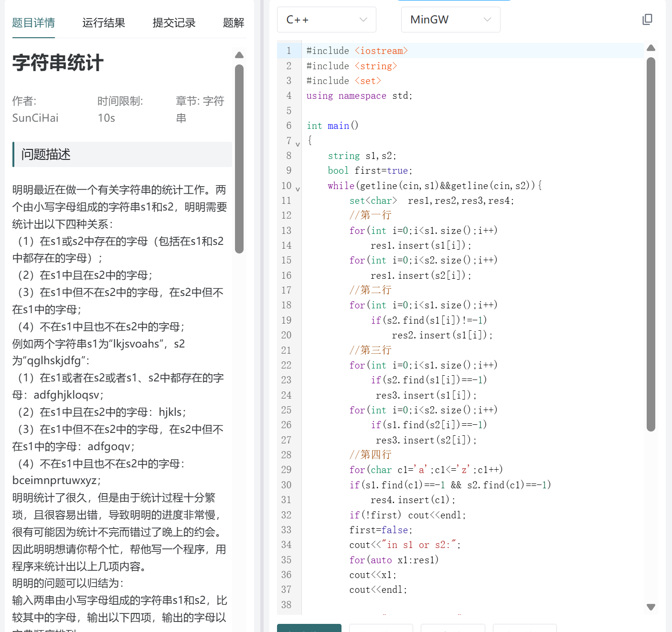672x632 pixels.
Task: Click the problem description scrollbar thumb
Action: (239, 158)
